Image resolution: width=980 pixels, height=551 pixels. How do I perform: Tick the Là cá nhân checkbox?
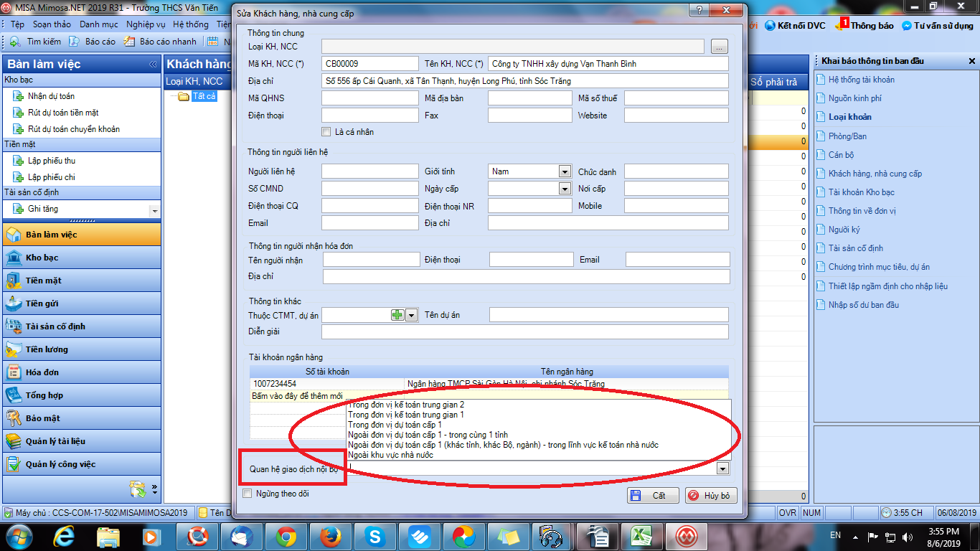point(326,132)
